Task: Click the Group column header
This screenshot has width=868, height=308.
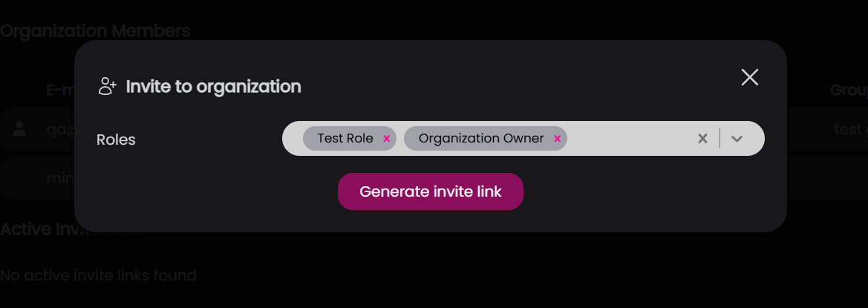Action: (849, 90)
